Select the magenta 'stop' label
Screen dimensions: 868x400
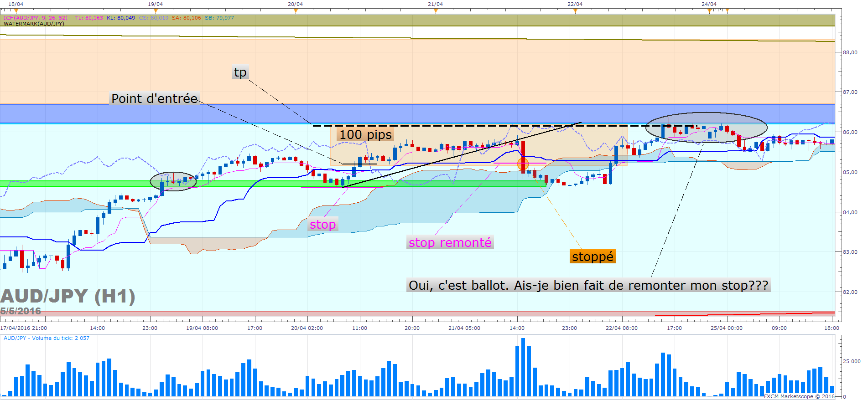tap(322, 224)
